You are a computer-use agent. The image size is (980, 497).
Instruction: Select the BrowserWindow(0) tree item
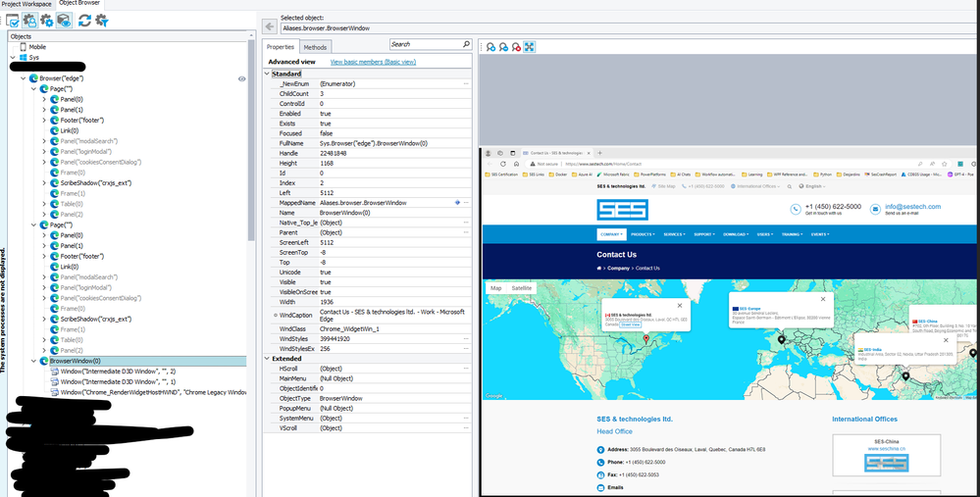(x=75, y=361)
